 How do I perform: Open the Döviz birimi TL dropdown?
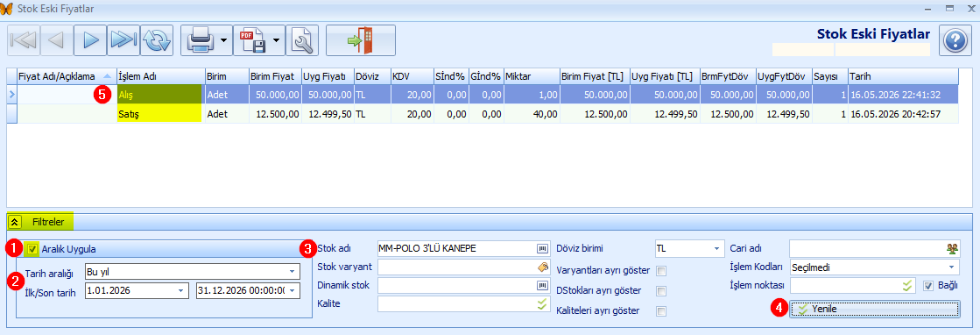(716, 248)
